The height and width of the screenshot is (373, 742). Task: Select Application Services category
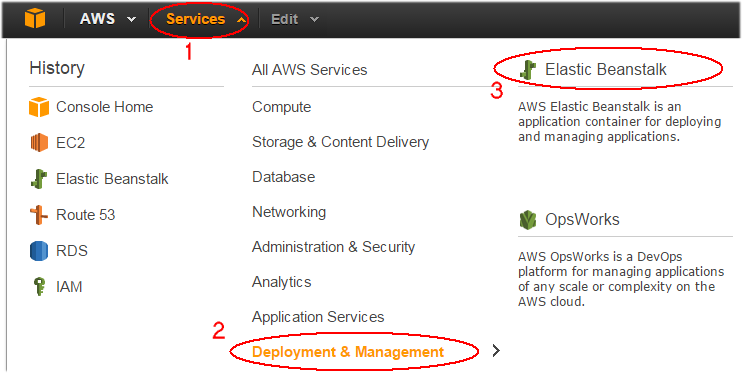(x=318, y=317)
